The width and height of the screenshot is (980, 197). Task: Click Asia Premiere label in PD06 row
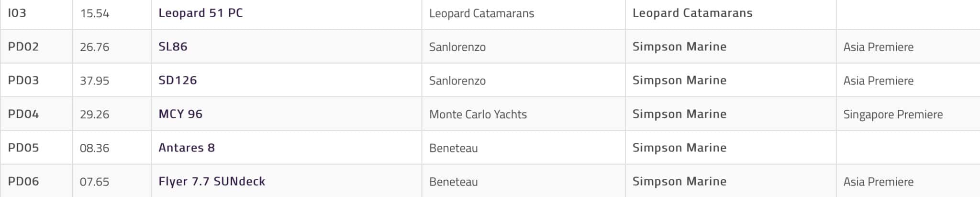point(879,182)
